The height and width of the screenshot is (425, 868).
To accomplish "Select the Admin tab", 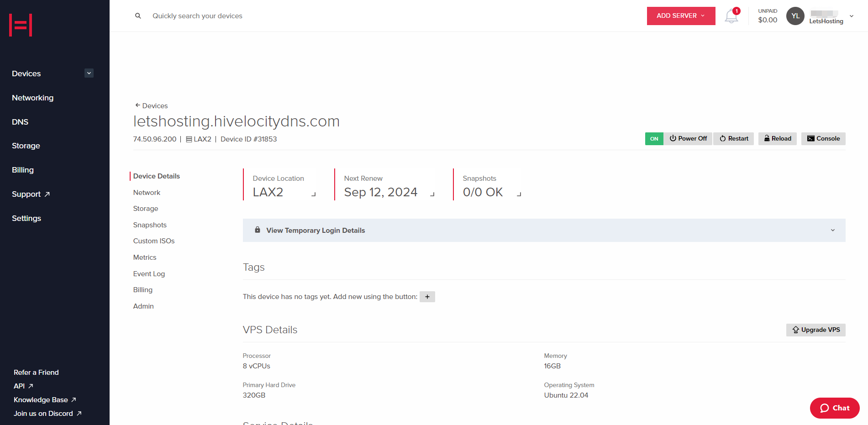I will pyautogui.click(x=143, y=306).
